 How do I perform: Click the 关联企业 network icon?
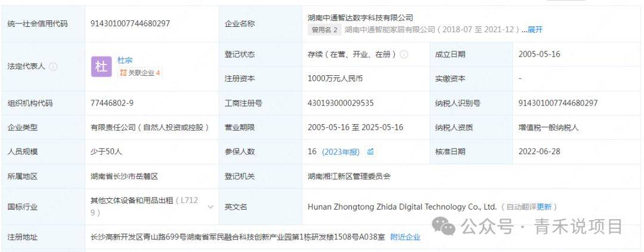[x=123, y=73]
